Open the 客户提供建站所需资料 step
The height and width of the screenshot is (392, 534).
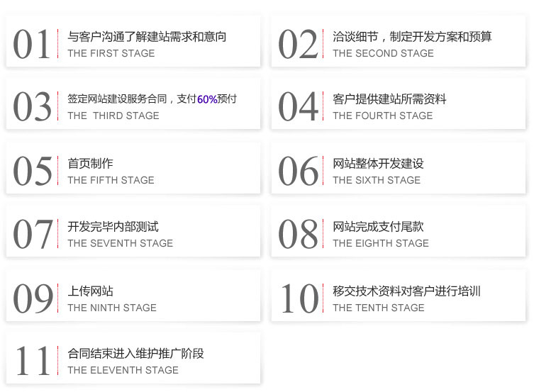tap(389, 99)
